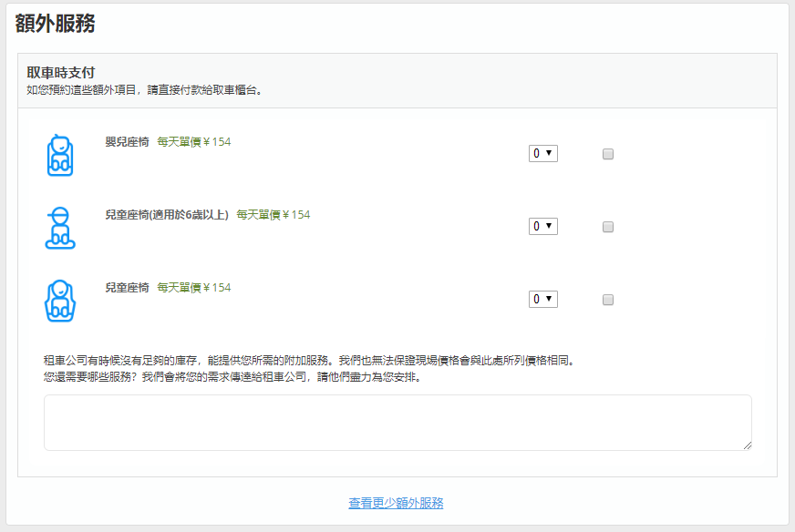Click the booster seat icon for 兒童座椅(適用於6歲以上)
The image size is (795, 532).
click(60, 228)
